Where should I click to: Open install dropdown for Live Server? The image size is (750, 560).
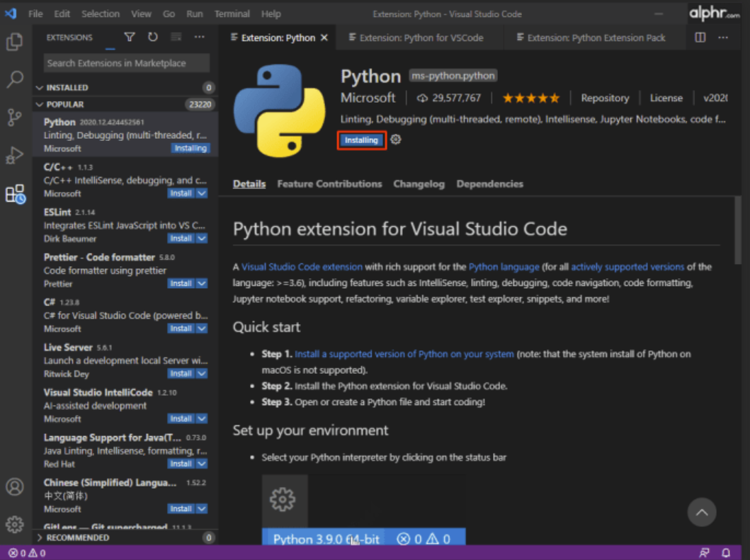[202, 374]
